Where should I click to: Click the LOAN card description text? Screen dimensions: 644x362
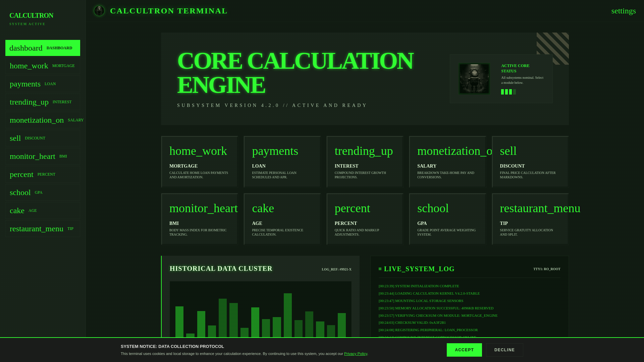[x=274, y=175]
